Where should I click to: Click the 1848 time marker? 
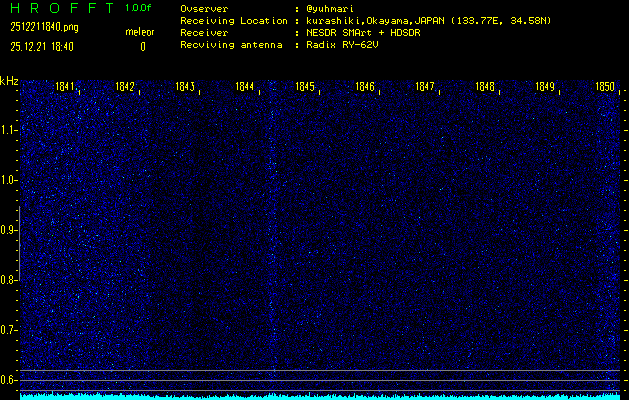tap(485, 86)
